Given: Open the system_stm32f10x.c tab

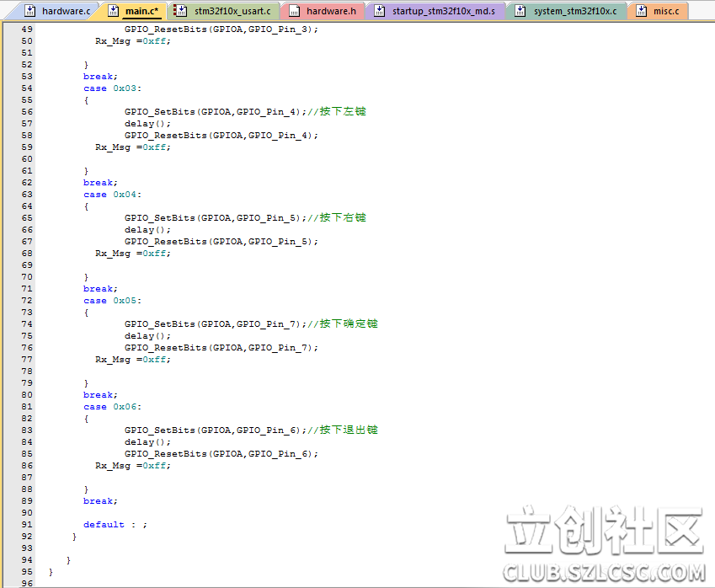Looking at the screenshot, I should coord(567,11).
